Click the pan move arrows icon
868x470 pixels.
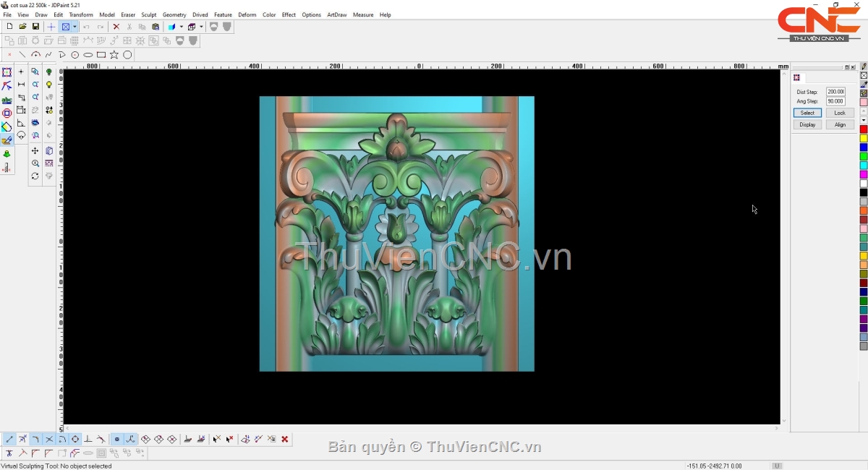coord(35,151)
